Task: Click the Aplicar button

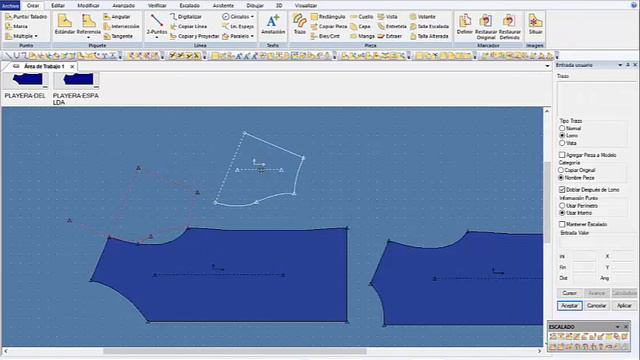Action: pyautogui.click(x=624, y=306)
